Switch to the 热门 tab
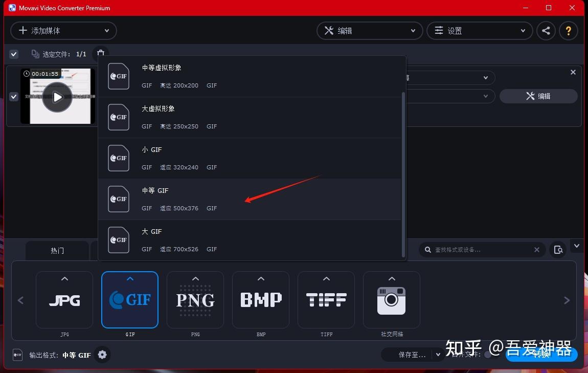The height and width of the screenshot is (373, 588). tap(57, 251)
